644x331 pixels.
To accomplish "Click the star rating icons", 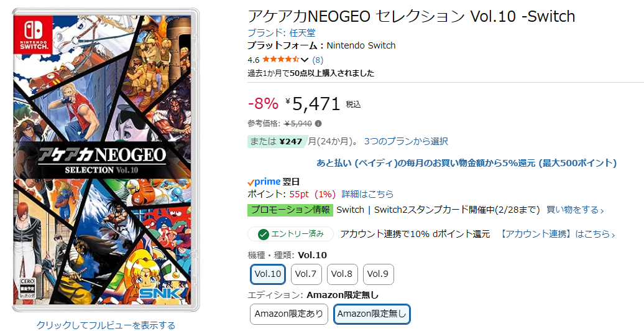I will 280,60.
